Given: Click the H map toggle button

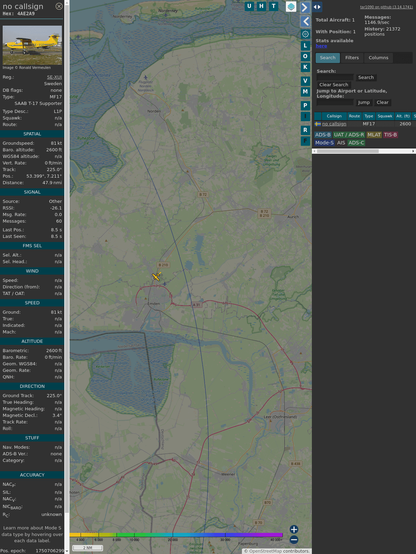Looking at the screenshot, I should [261, 6].
